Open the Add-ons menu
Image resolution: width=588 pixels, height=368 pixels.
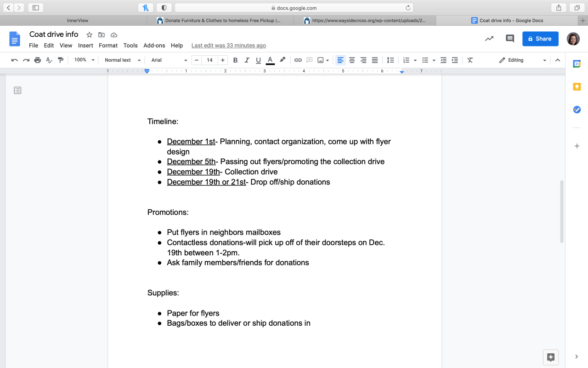pyautogui.click(x=154, y=46)
